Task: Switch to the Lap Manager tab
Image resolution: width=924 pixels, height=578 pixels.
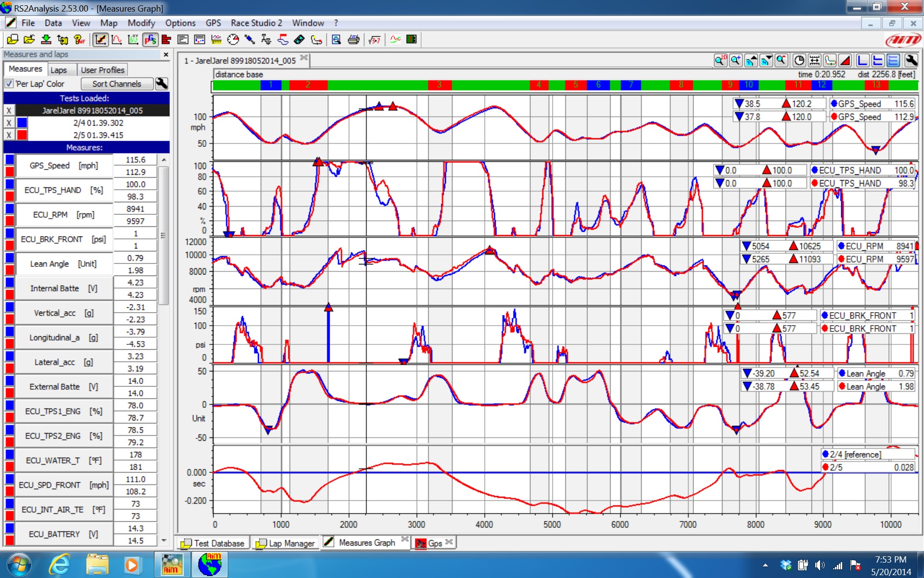Action: (286, 543)
